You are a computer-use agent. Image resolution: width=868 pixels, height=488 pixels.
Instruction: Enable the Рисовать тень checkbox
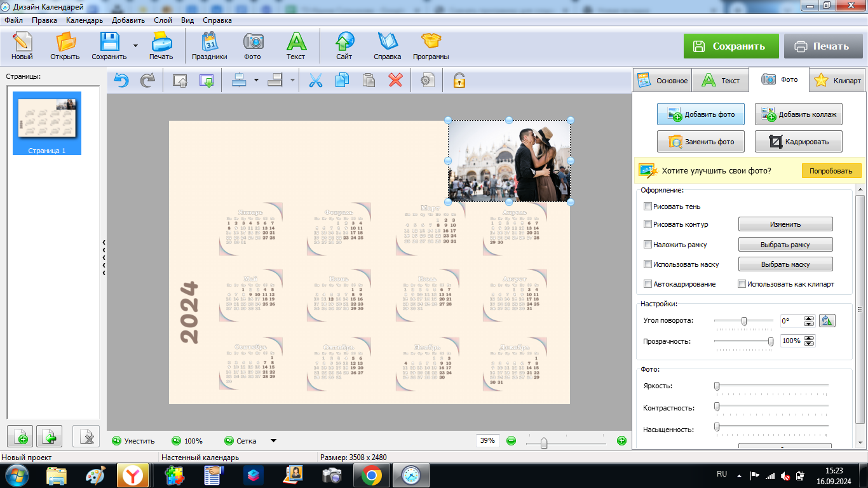coord(648,207)
